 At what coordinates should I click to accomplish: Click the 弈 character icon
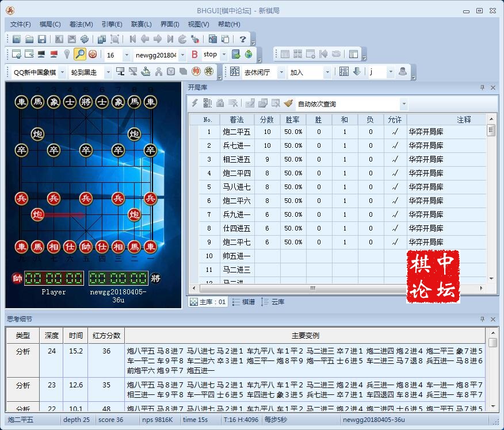[x=234, y=71]
